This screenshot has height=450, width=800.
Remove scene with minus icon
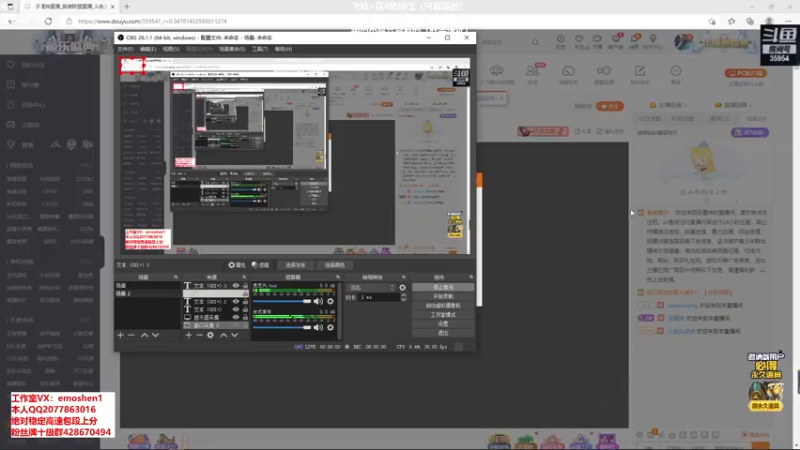click(x=131, y=335)
